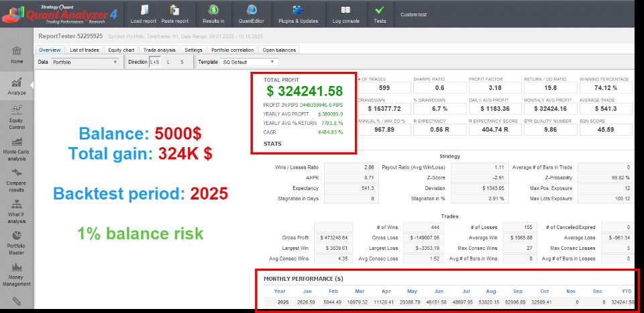The height and width of the screenshot is (313, 644).
Task: Click the profit factor value 3.18
Action: coord(495,87)
